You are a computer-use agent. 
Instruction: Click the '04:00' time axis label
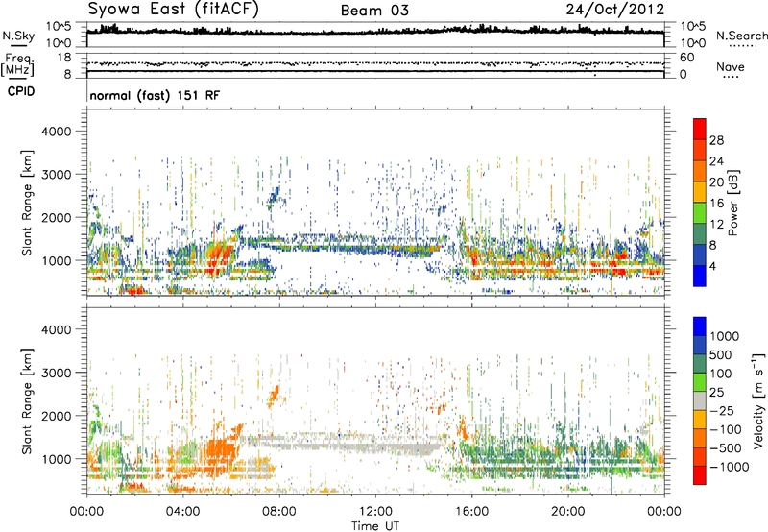[182, 512]
